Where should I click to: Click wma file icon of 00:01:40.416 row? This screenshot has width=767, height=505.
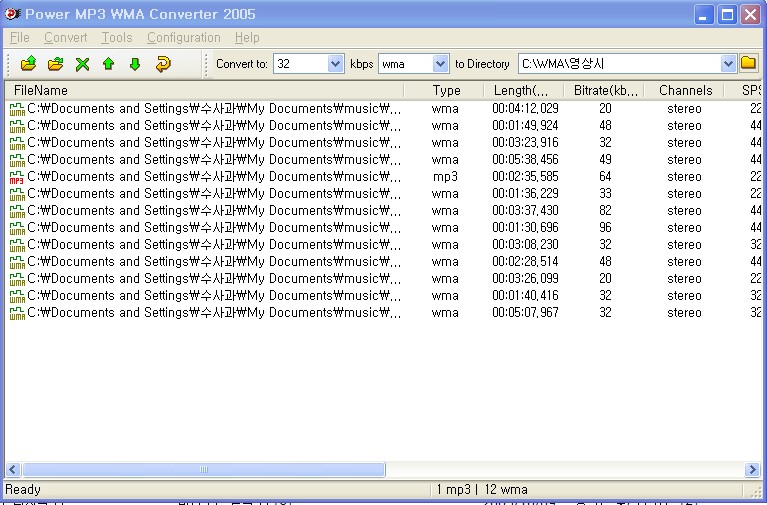(17, 296)
